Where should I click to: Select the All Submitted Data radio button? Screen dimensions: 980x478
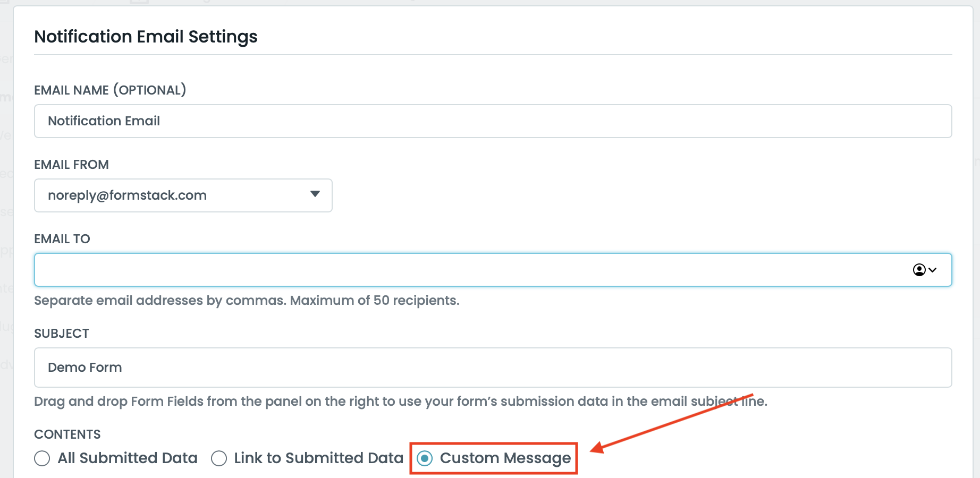tap(42, 458)
